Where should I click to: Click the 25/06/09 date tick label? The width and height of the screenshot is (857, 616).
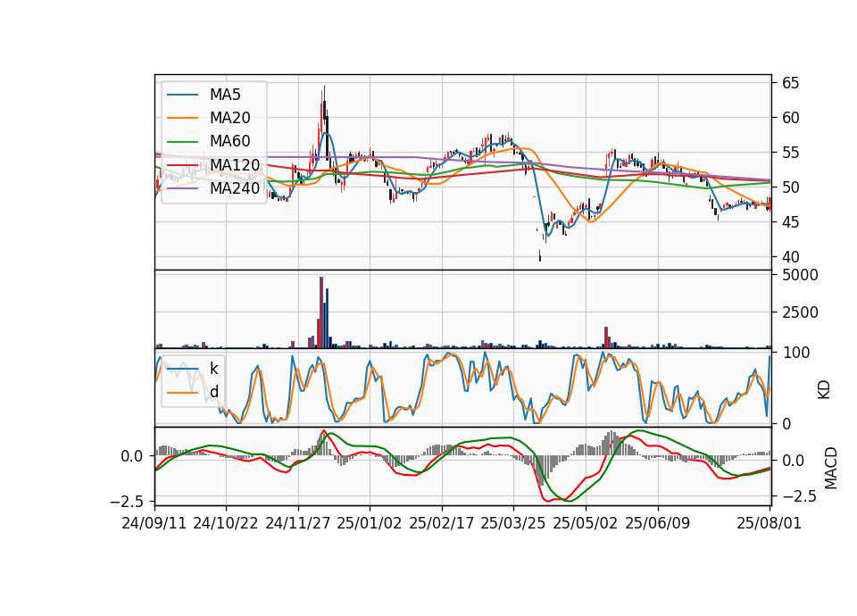pos(658,523)
